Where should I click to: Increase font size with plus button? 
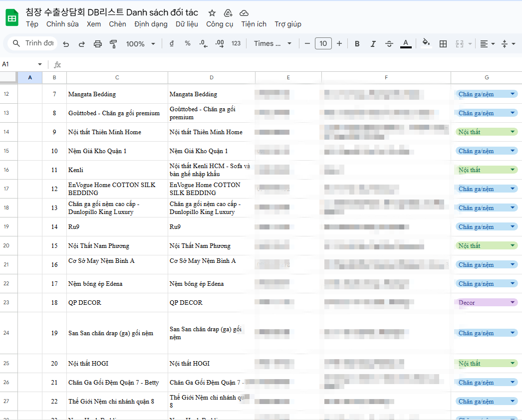point(339,44)
